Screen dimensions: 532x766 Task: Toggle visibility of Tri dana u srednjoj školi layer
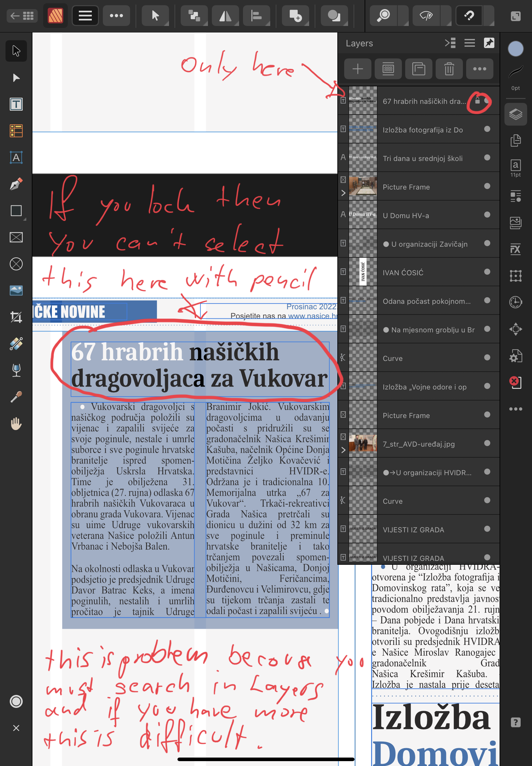coord(487,157)
